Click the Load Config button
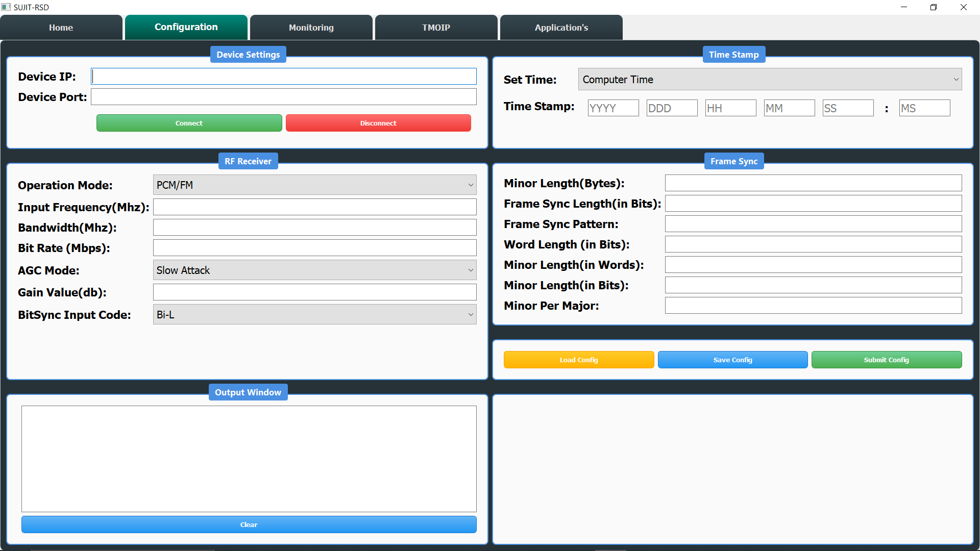Image resolution: width=980 pixels, height=551 pixels. coord(578,360)
